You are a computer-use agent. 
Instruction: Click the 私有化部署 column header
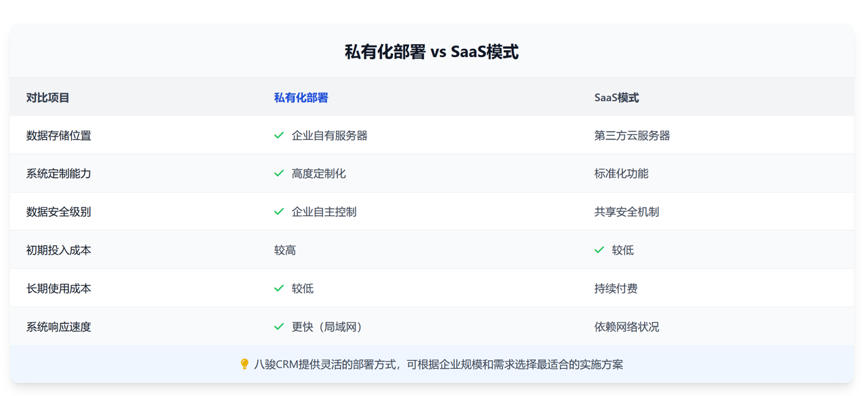tap(301, 98)
